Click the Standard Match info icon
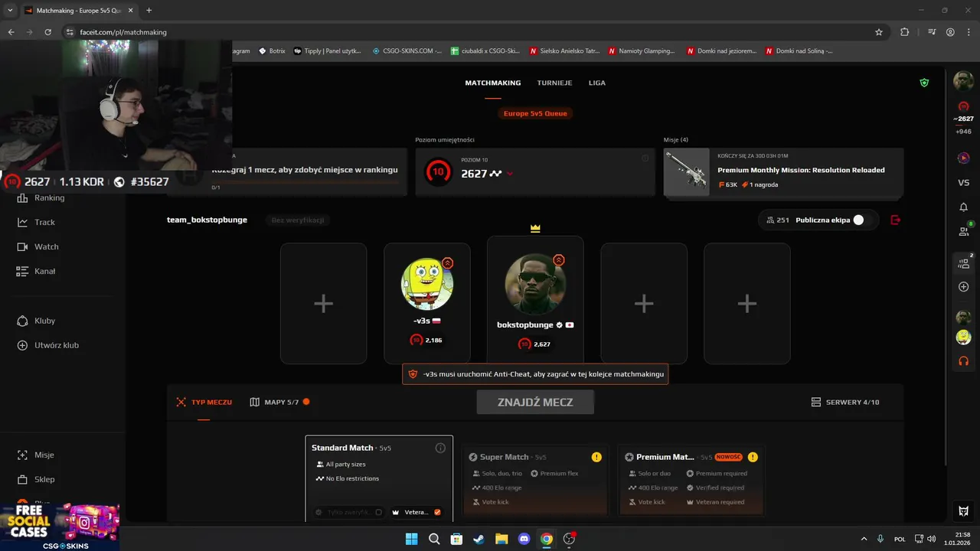 (440, 448)
